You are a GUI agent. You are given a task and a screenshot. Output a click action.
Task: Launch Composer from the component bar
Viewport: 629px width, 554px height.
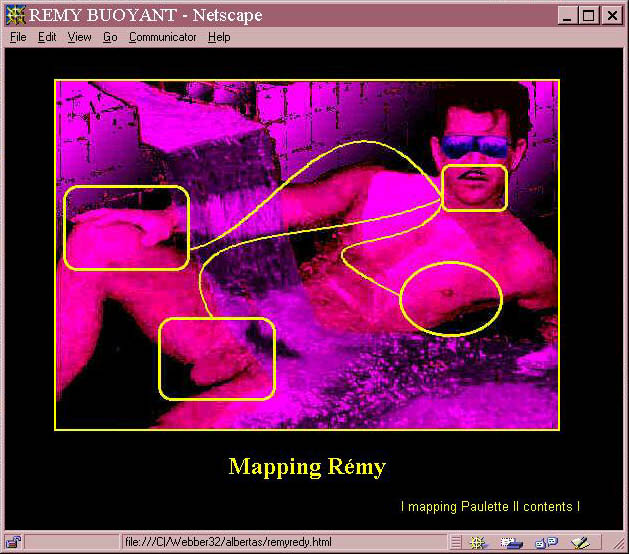pos(581,543)
